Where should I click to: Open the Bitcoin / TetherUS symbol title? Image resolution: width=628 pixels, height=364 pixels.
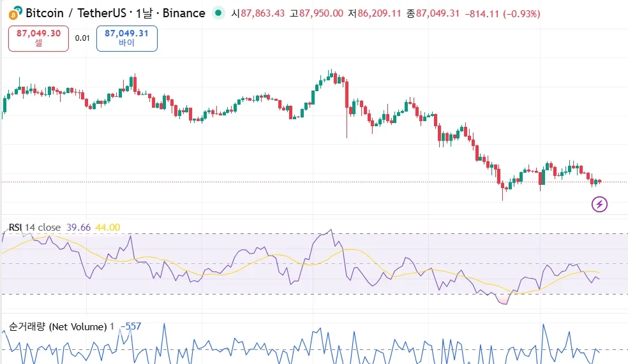point(77,13)
